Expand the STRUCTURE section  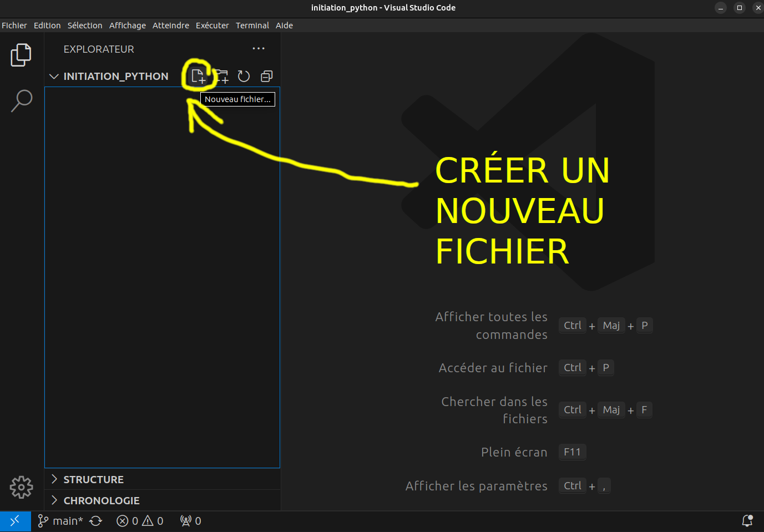point(162,479)
